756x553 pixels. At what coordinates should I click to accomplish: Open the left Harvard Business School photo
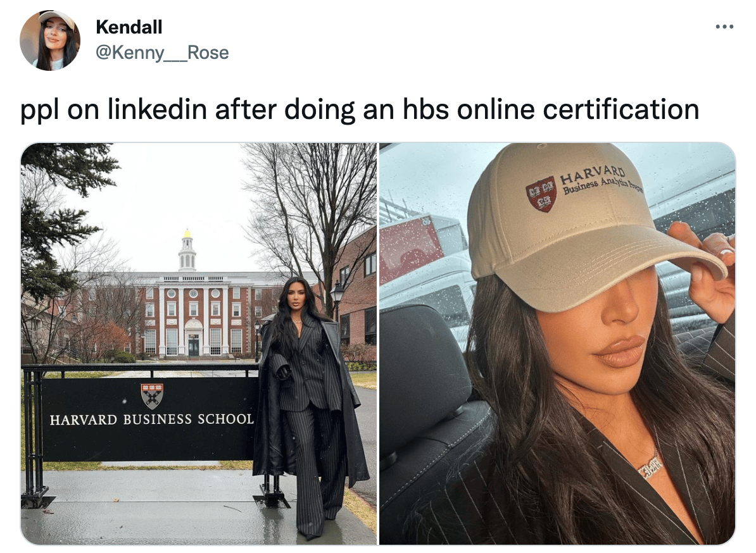(199, 344)
